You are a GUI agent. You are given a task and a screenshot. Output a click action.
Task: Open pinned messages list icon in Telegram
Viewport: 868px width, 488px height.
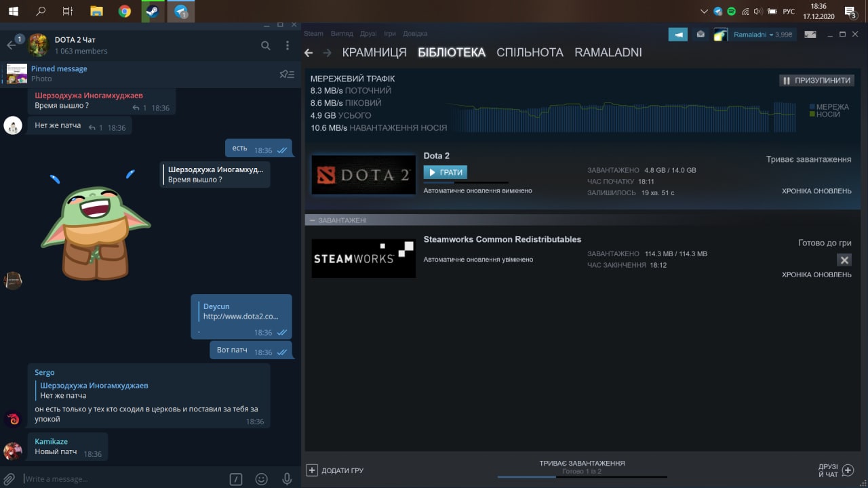[287, 74]
